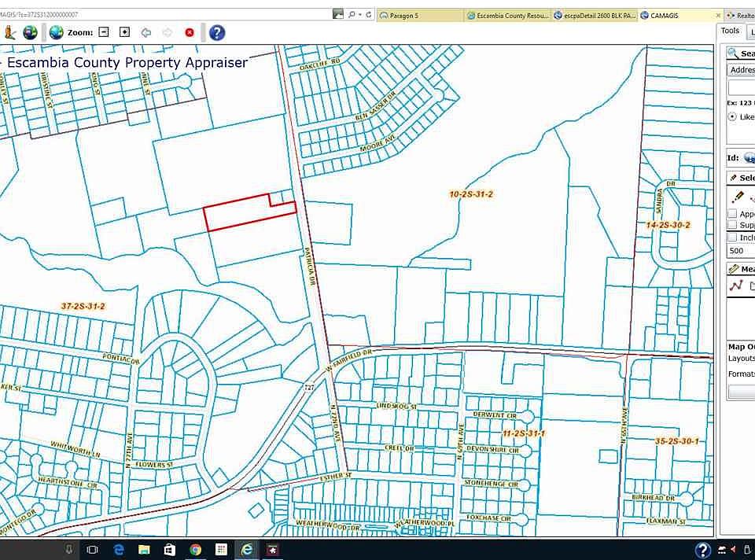Click the W FAIRFIELD DR street label

pos(349,360)
